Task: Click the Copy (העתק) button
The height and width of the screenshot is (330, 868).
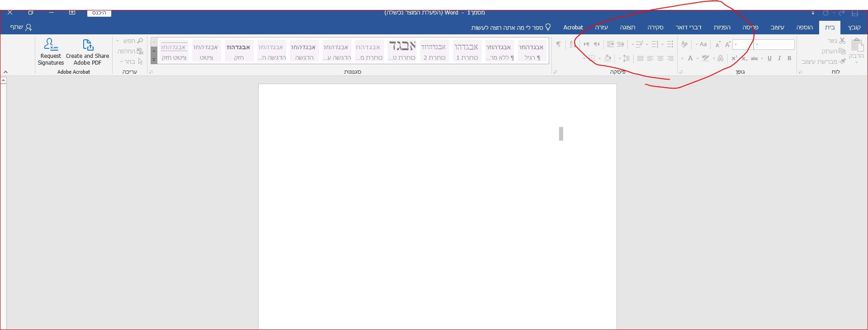Action: point(833,51)
